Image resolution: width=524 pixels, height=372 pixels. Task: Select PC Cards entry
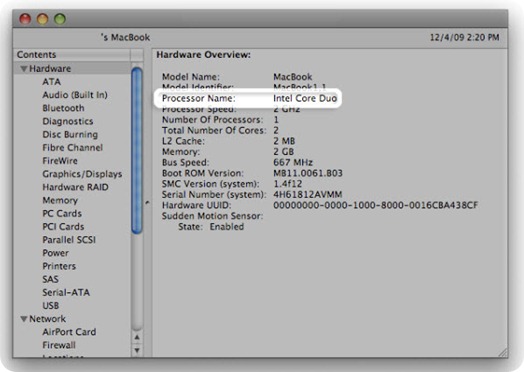pos(62,214)
